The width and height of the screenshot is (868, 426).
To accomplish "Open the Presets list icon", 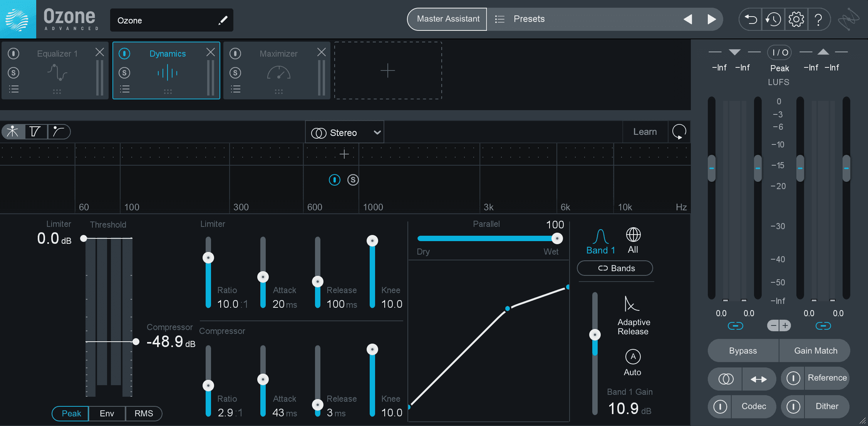I will [499, 19].
